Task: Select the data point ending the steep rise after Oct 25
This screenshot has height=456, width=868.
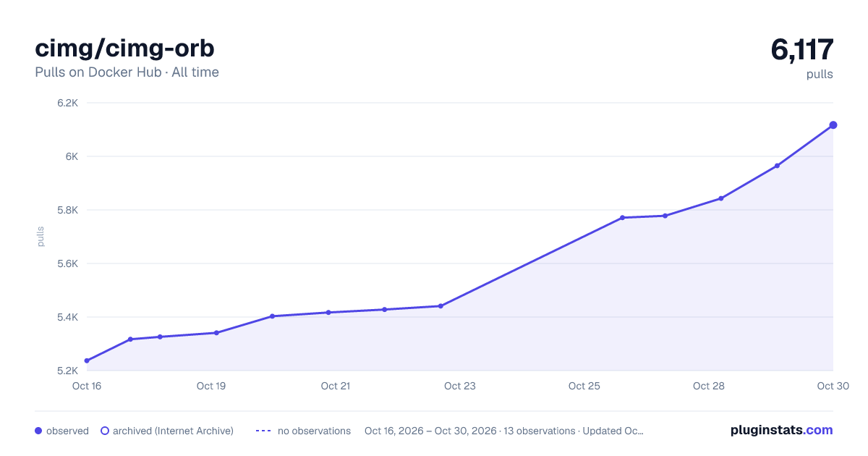Action: coord(622,218)
